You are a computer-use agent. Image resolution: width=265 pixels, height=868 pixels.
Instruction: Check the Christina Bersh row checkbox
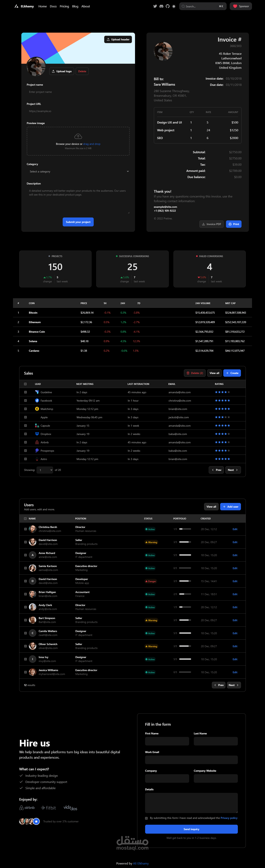(25, 529)
